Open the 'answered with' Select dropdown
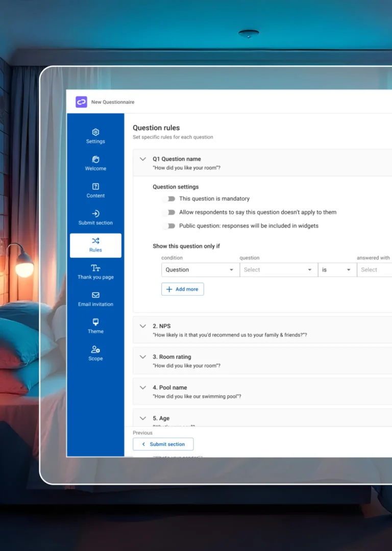The height and width of the screenshot is (551, 392). pyautogui.click(x=375, y=270)
